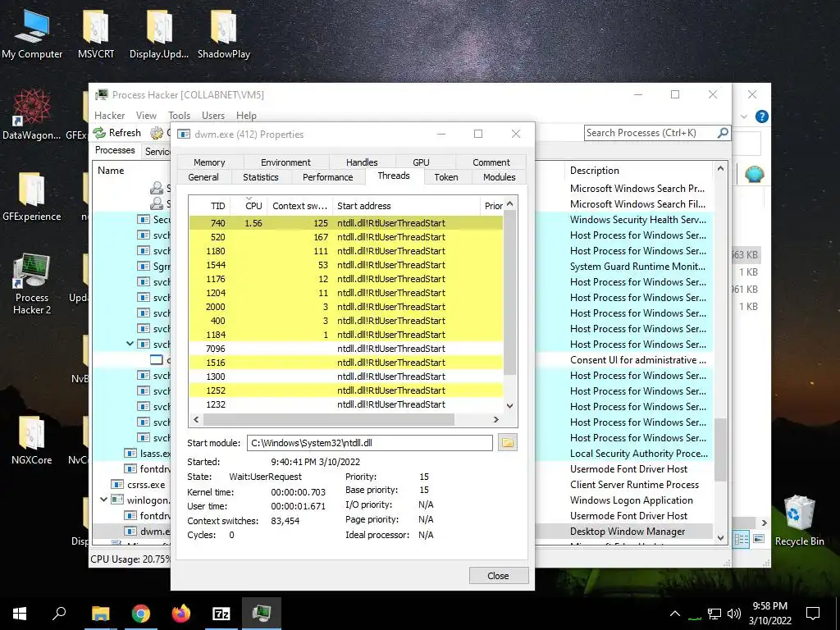Sort threads by Context switches column

pyautogui.click(x=299, y=206)
